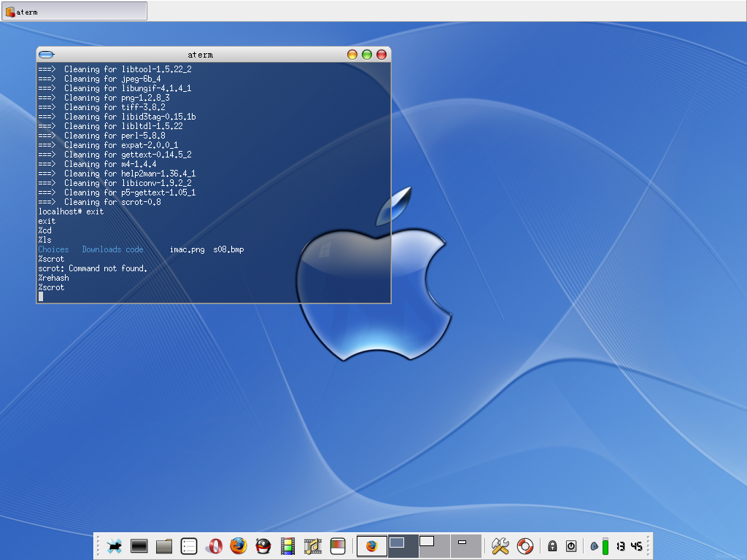Click 'Cleaning for libtool-1.5.22_2' line
Image resolution: width=747 pixels, height=560 pixels.
click(x=115, y=69)
